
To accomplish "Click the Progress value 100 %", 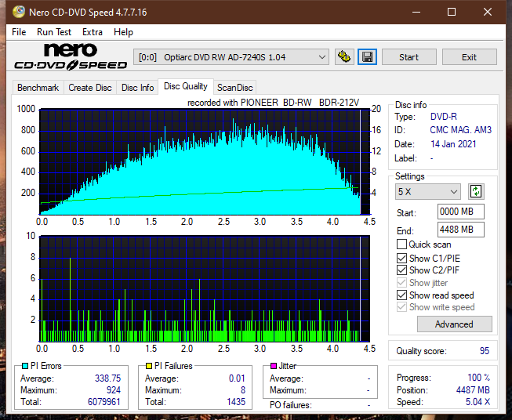I will 479,378.
